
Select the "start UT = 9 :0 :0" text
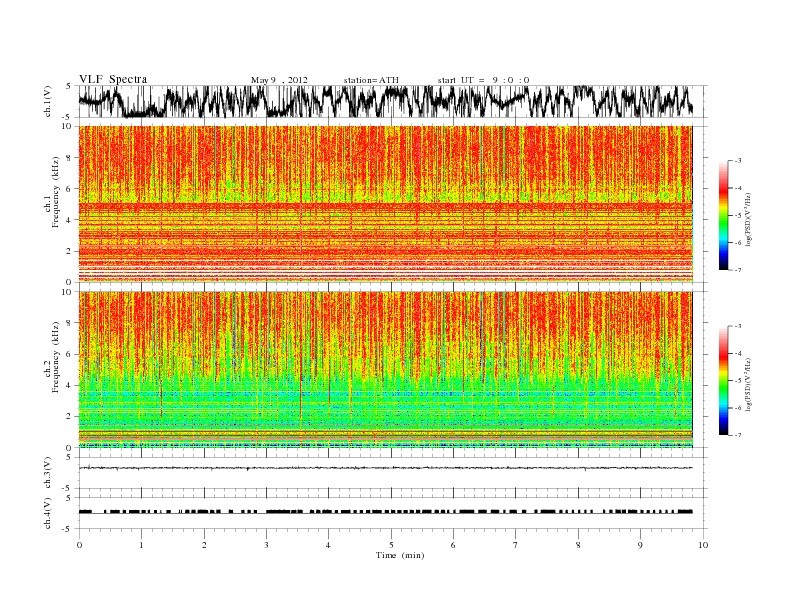(483, 80)
